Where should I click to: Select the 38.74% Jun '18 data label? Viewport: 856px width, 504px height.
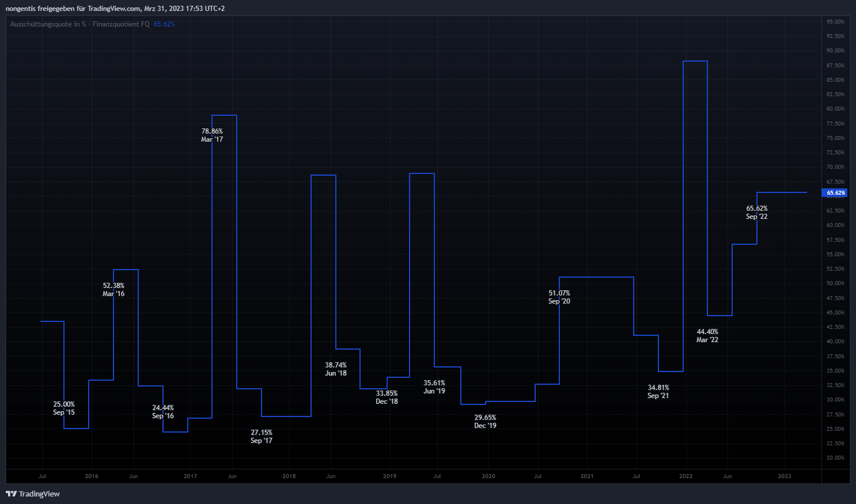(x=336, y=369)
